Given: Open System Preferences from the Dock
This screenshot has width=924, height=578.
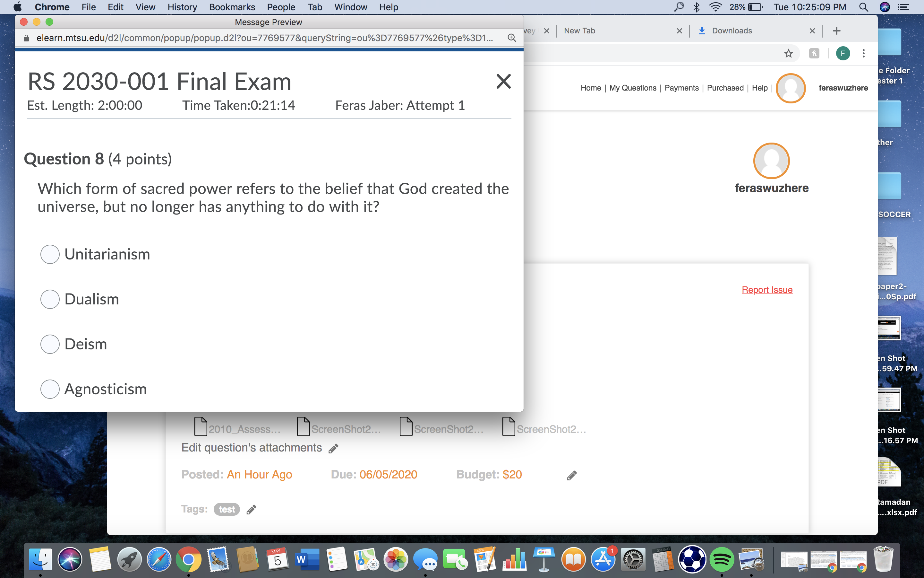Looking at the screenshot, I should [x=633, y=560].
